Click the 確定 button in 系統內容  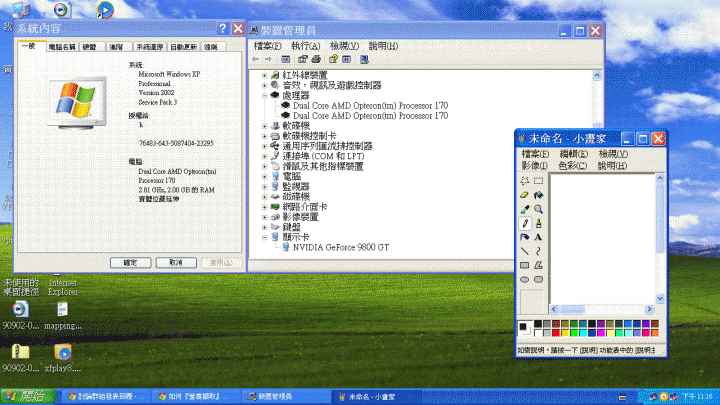[x=130, y=263]
